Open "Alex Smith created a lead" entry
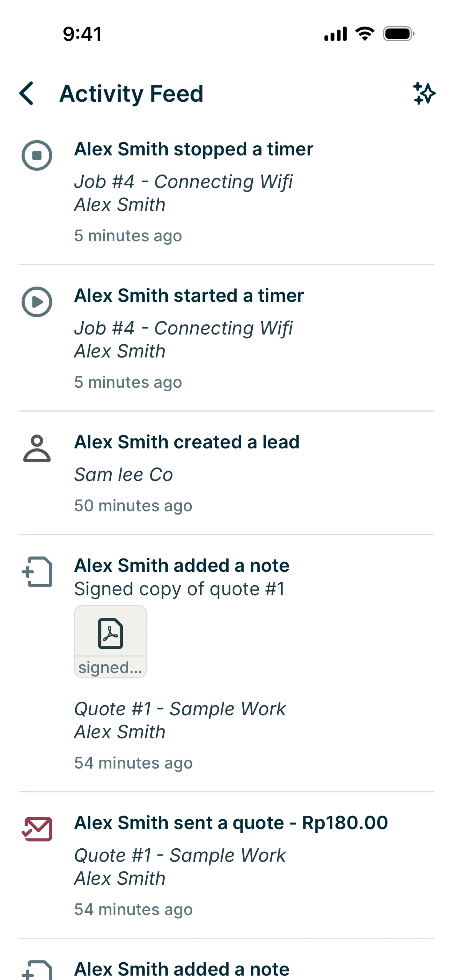The image size is (452, 980). pyautogui.click(x=186, y=442)
